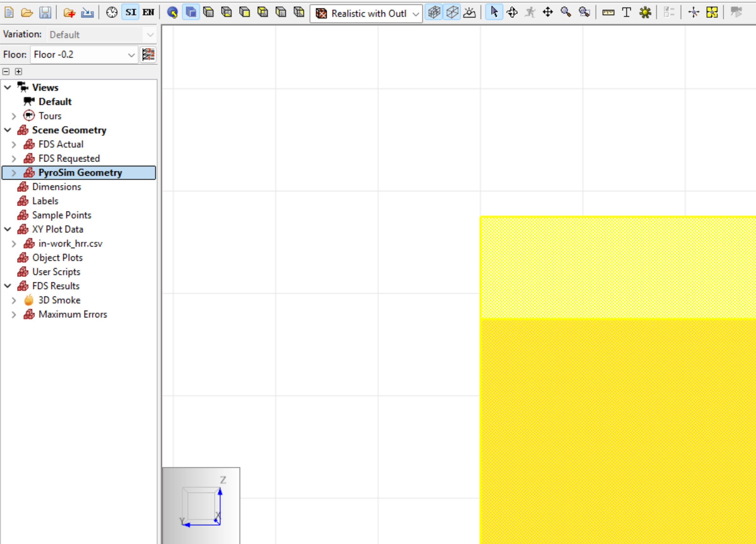Switch to EN units toggle

pyautogui.click(x=148, y=13)
